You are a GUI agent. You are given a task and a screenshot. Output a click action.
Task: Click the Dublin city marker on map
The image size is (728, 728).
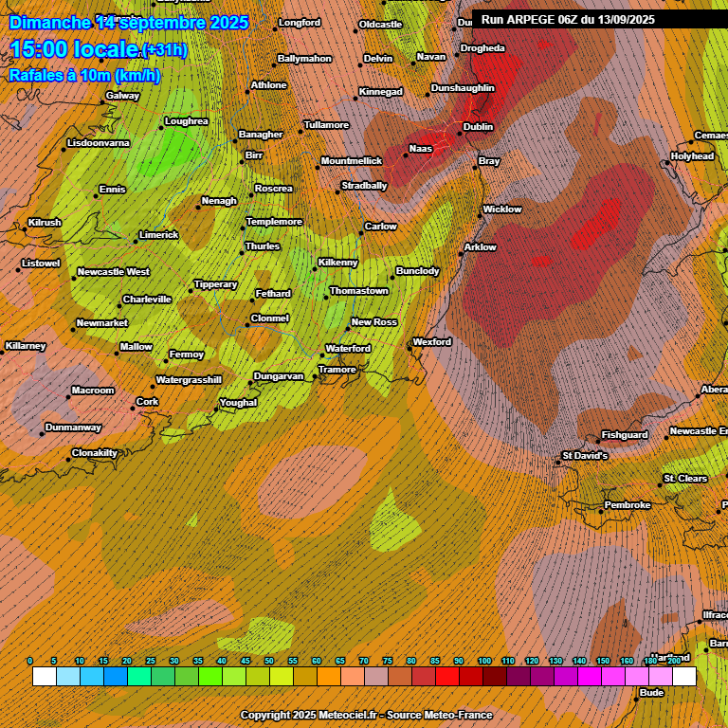460,134
